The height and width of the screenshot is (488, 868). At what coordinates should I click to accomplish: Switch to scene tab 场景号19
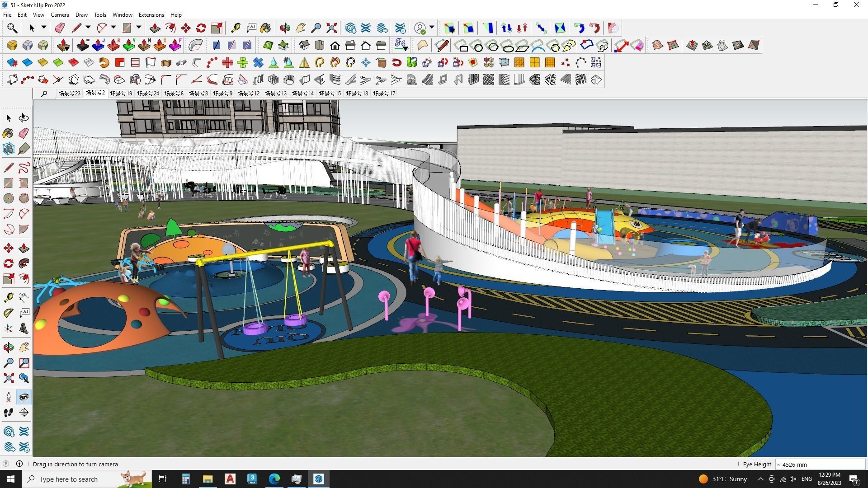(121, 94)
